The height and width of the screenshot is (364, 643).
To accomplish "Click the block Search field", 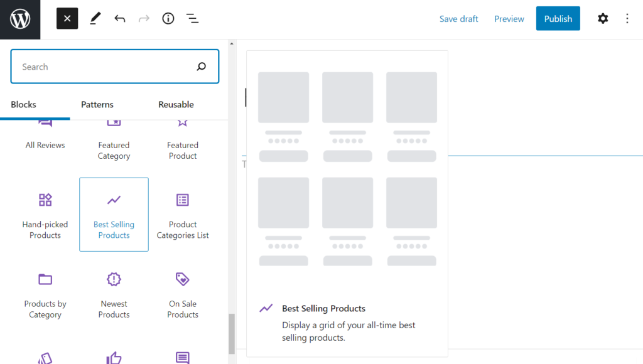I will click(100, 66).
